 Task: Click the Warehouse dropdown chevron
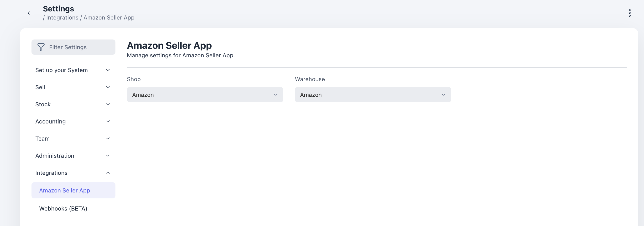pyautogui.click(x=443, y=94)
